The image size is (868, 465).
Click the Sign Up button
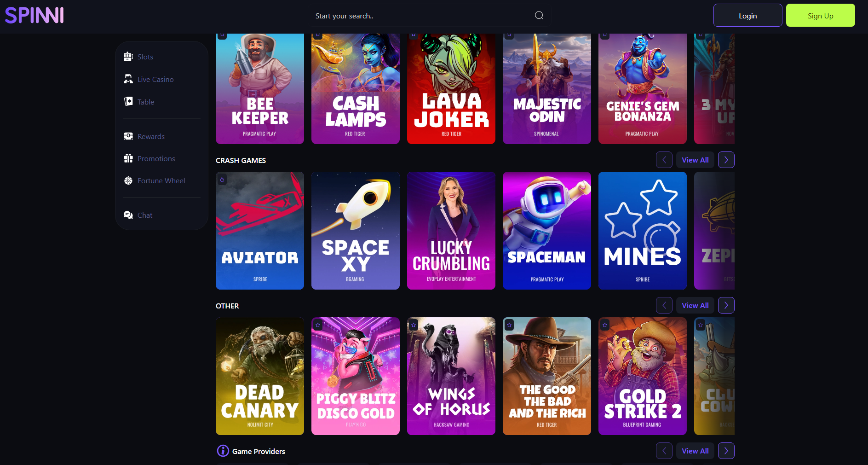pyautogui.click(x=821, y=16)
